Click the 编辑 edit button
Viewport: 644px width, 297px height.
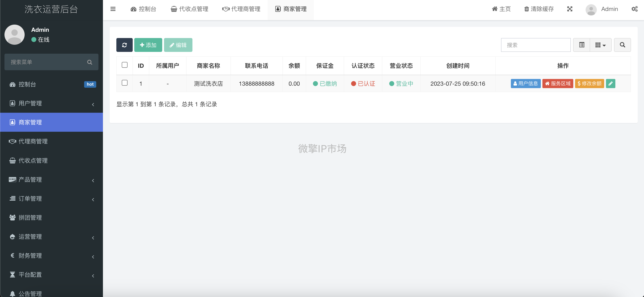178,45
